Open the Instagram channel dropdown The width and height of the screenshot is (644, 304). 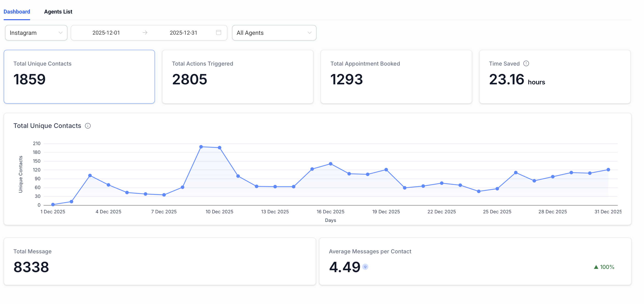[36, 33]
